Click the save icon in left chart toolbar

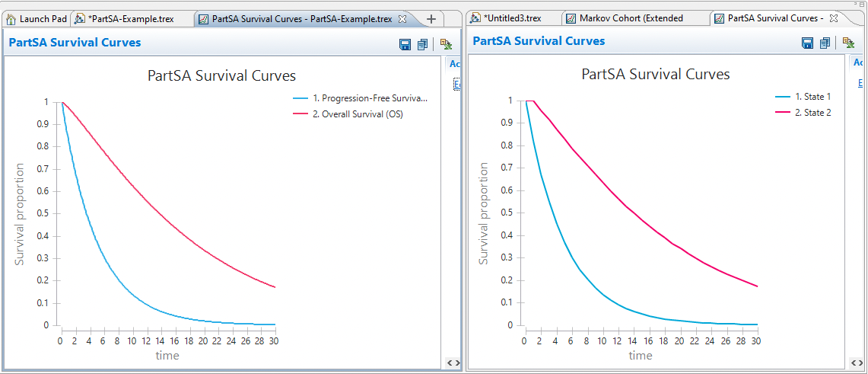point(405,45)
